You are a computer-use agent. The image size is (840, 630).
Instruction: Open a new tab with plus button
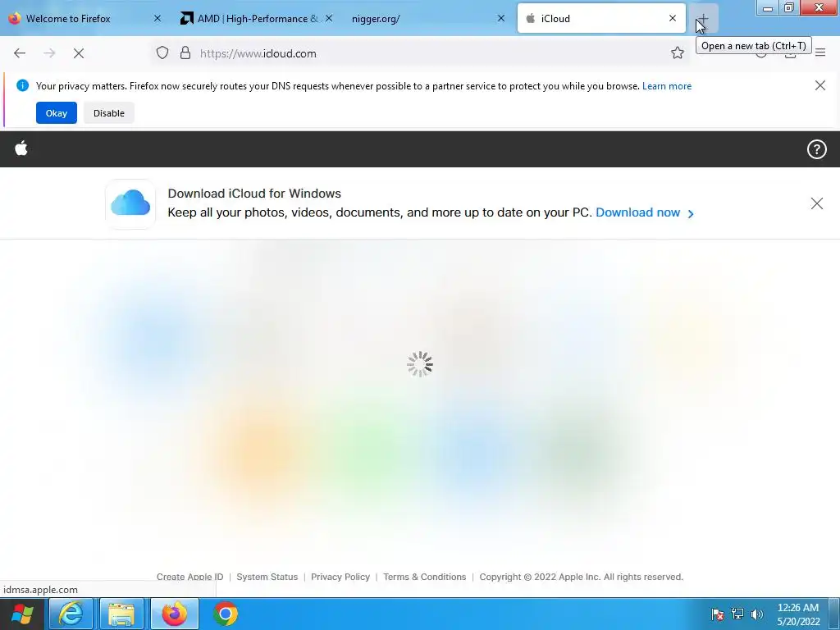tap(703, 19)
